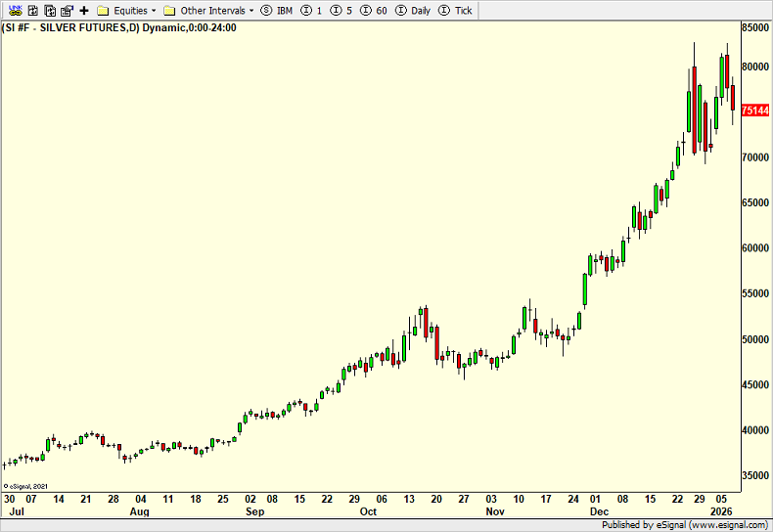Expand the Equities dropdown arrow

pos(154,10)
